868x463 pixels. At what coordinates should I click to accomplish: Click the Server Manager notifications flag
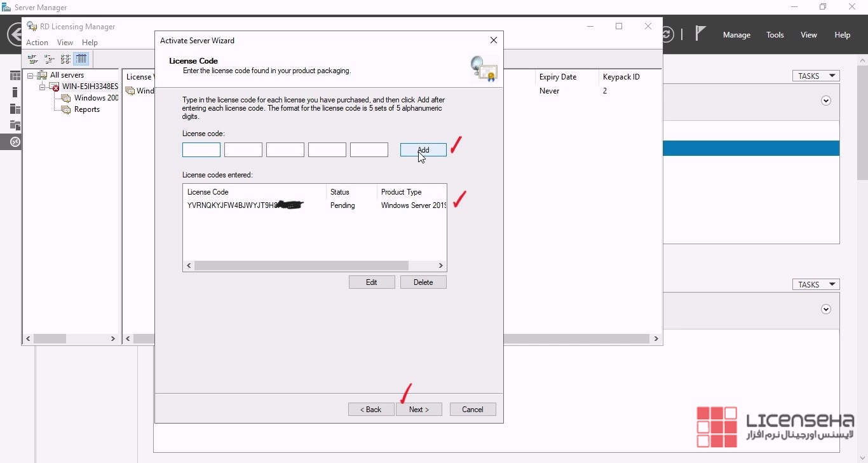tap(700, 34)
